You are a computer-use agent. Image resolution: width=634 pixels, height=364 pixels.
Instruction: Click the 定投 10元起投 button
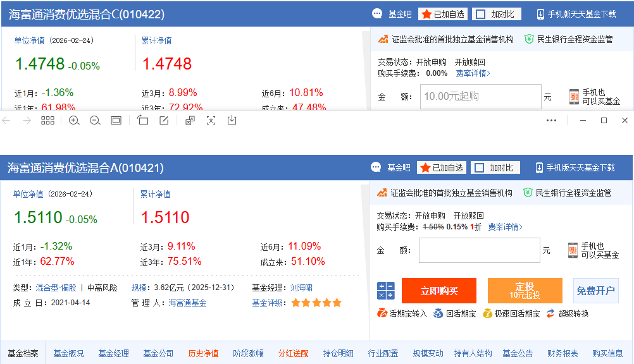pyautogui.click(x=525, y=291)
